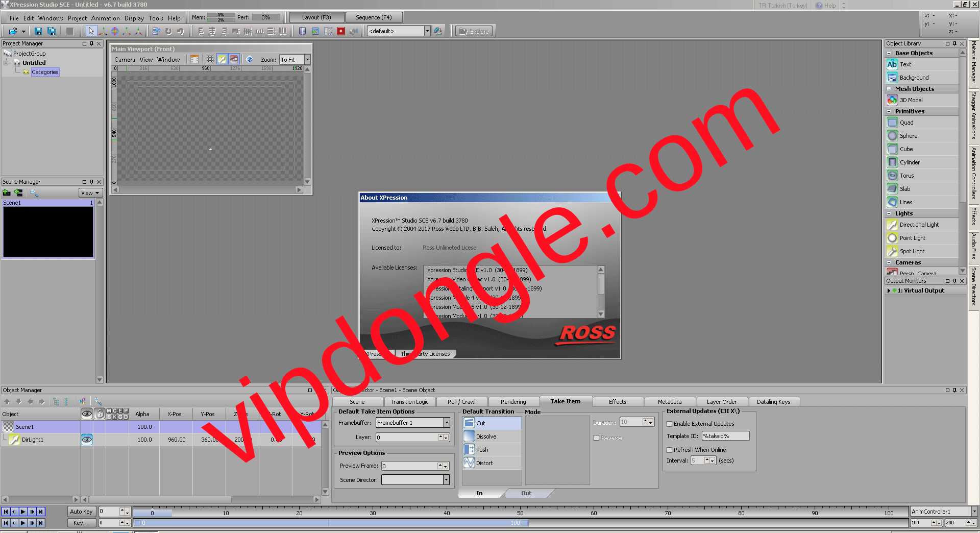This screenshot has height=533, width=980.
Task: Click the red record icon in toolbar
Action: [341, 31]
